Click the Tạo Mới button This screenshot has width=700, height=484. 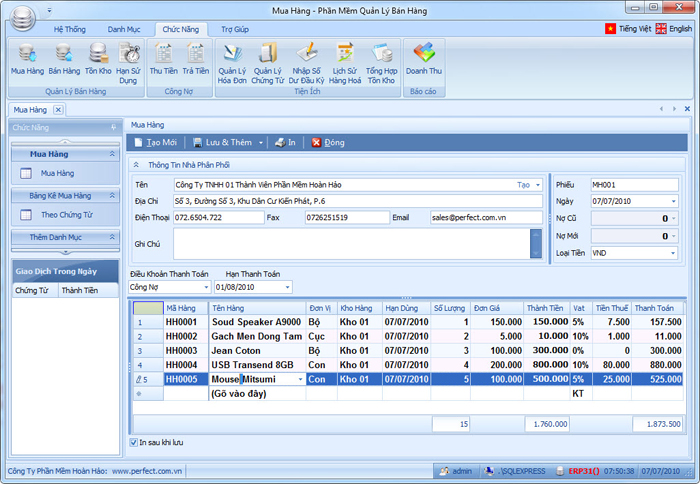(154, 143)
